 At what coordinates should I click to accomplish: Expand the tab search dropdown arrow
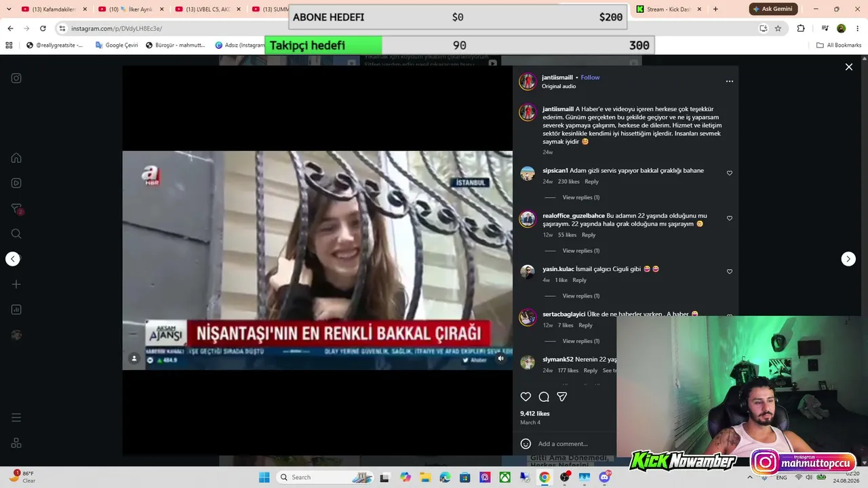point(9,9)
